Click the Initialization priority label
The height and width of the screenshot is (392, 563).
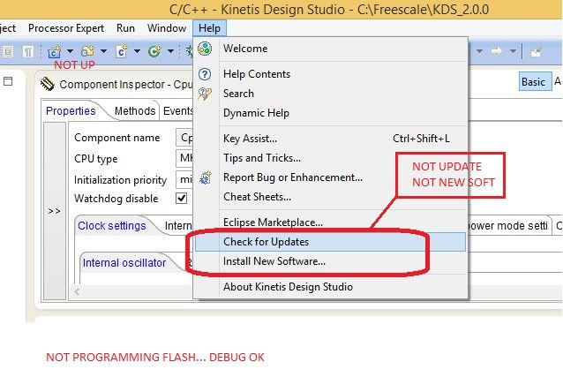tap(120, 179)
